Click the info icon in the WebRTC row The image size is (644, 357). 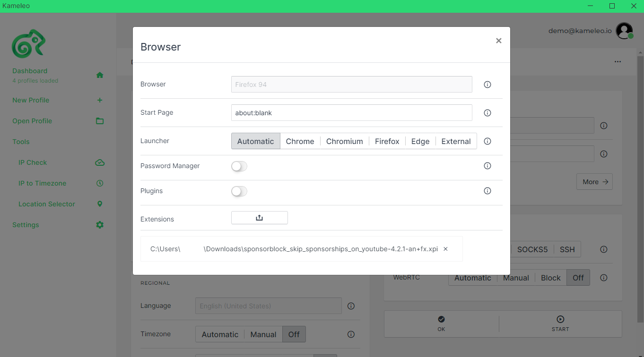click(603, 278)
